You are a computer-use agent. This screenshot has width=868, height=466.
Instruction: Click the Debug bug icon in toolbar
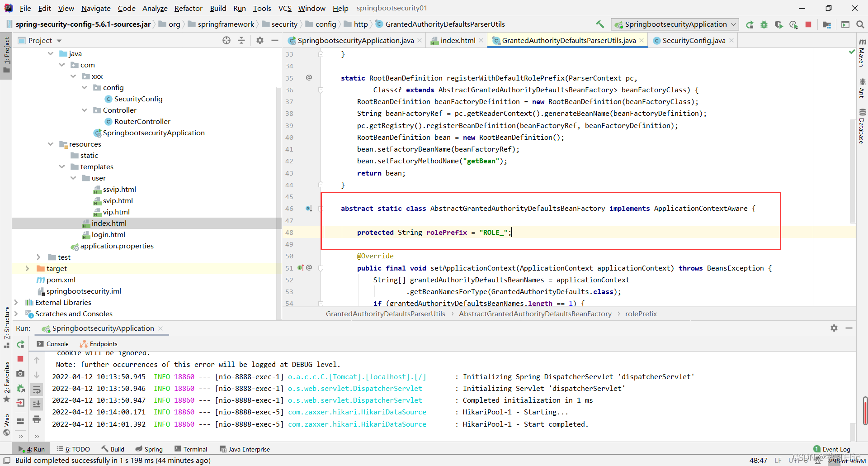764,24
